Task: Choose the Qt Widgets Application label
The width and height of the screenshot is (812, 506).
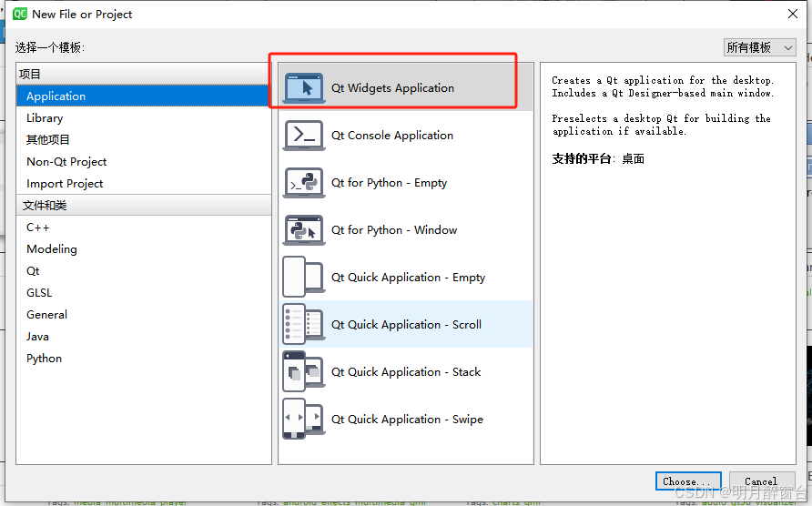Action: (x=392, y=88)
